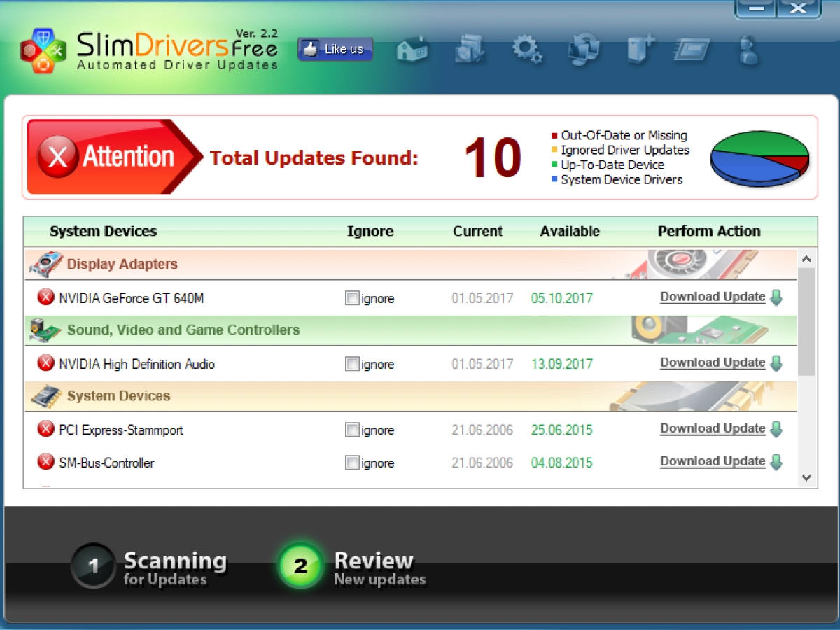
Task: Download Update for NVIDIA GeForce GT 640M
Action: (x=713, y=297)
